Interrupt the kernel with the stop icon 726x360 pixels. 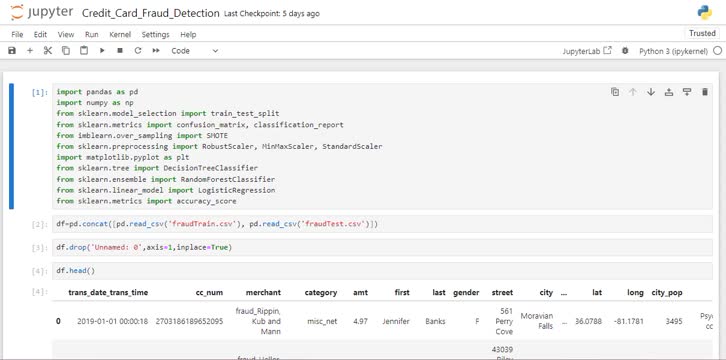[120, 51]
